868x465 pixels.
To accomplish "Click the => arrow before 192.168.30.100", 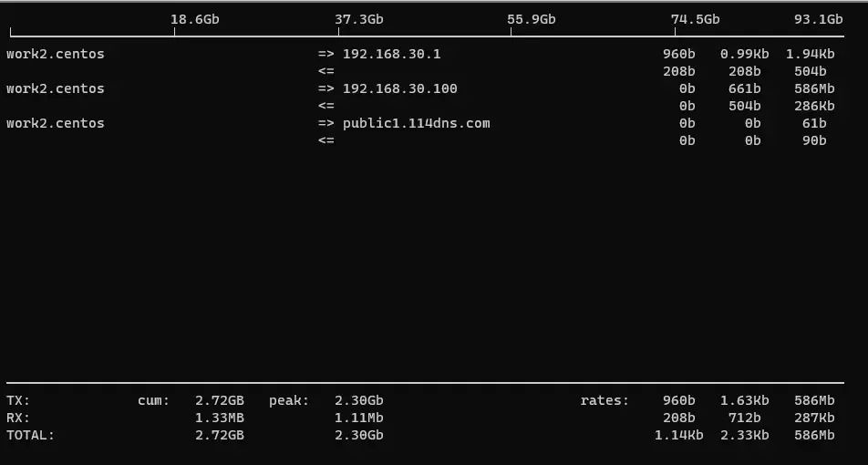I will tap(326, 88).
